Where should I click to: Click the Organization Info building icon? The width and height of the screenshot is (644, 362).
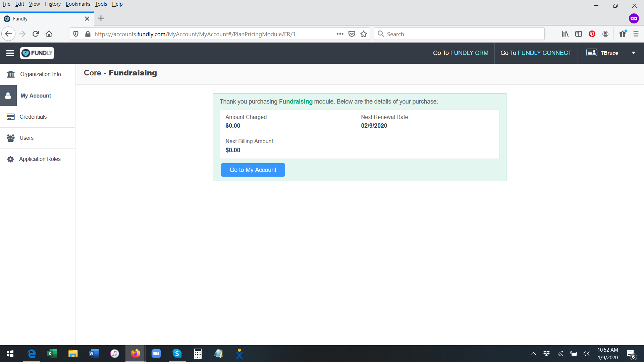click(x=11, y=74)
